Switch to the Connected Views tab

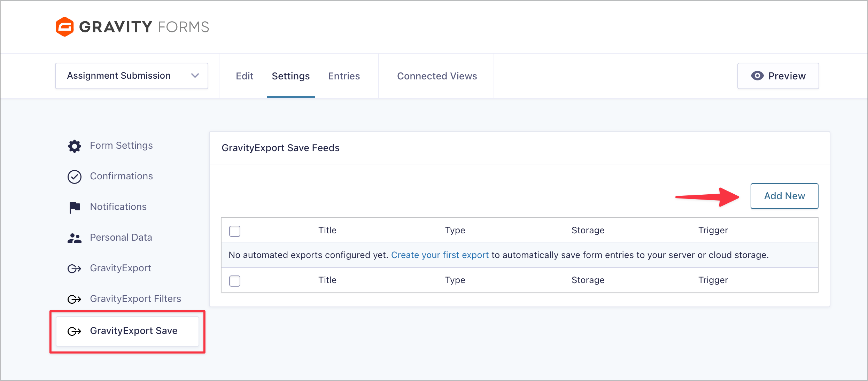point(437,76)
